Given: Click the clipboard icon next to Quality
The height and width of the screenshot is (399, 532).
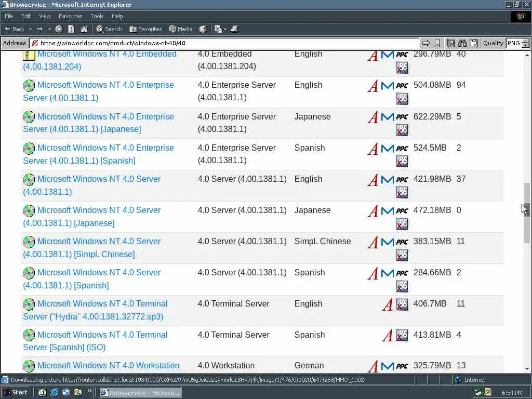Looking at the screenshot, I should tap(474, 43).
